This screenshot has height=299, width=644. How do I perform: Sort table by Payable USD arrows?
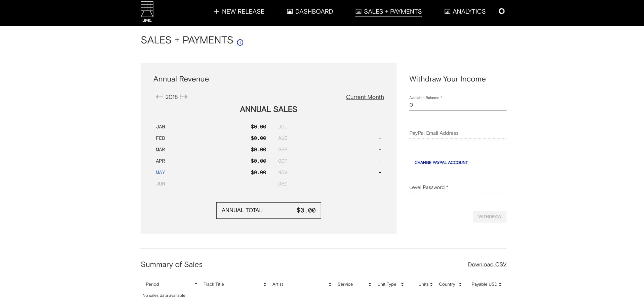(500, 284)
